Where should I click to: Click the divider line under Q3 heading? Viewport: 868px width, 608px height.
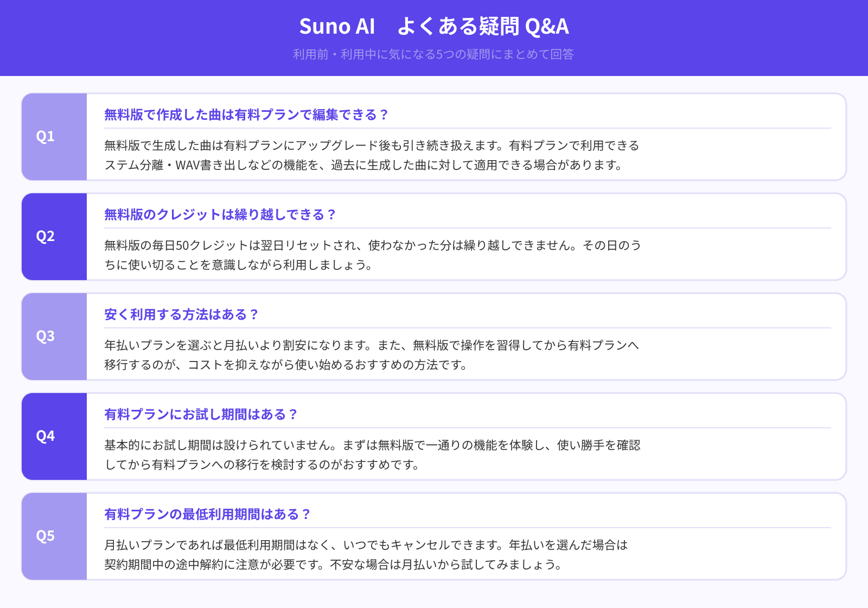pos(467,328)
